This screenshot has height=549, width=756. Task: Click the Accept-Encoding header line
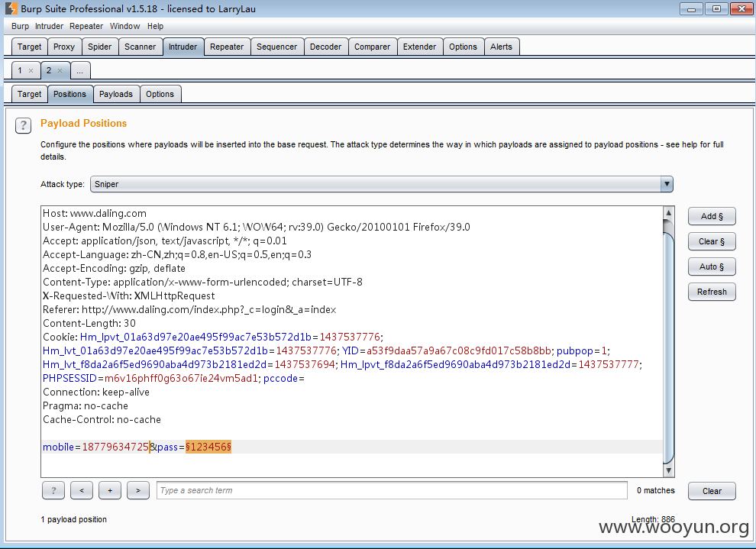coord(114,268)
